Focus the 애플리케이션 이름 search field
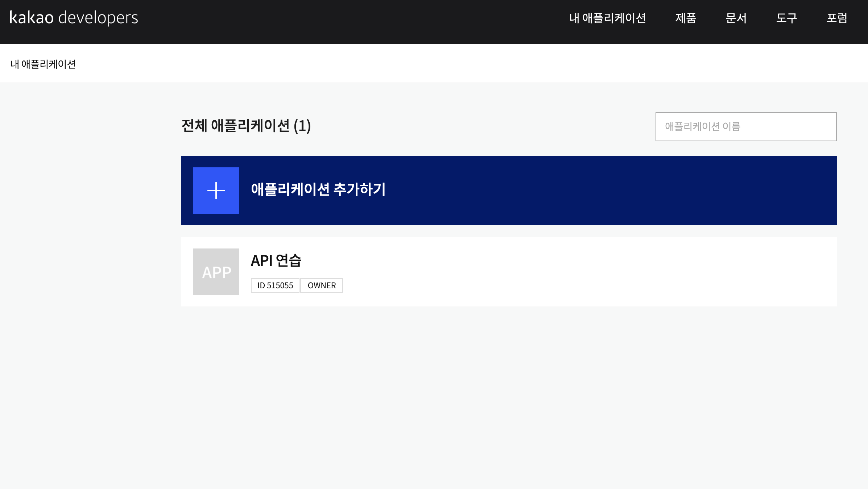 coord(746,127)
